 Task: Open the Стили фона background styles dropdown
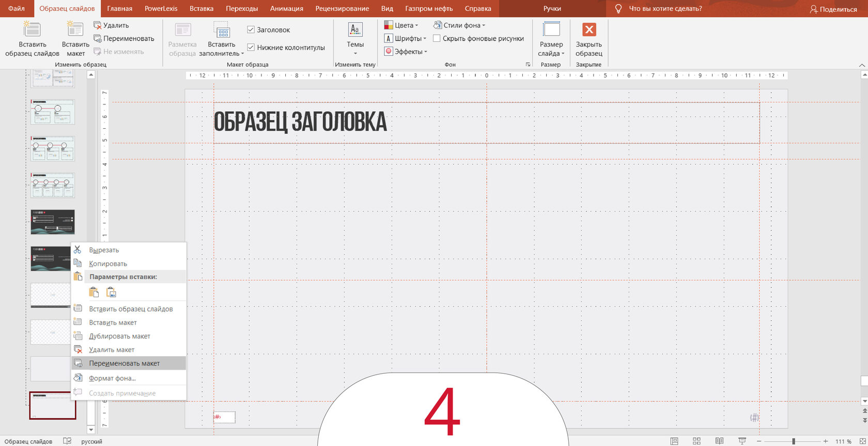pyautogui.click(x=459, y=25)
